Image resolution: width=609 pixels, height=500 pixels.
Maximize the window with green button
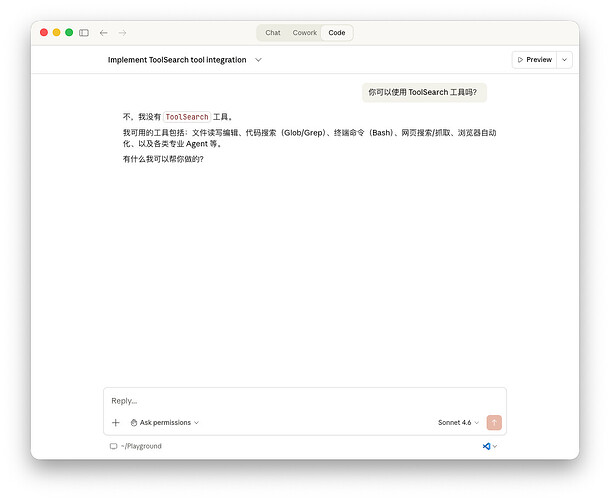coord(69,32)
